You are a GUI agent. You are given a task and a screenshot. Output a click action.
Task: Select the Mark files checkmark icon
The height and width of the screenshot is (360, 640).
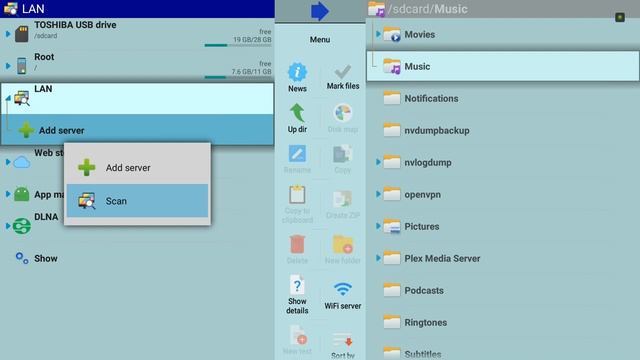pyautogui.click(x=342, y=72)
